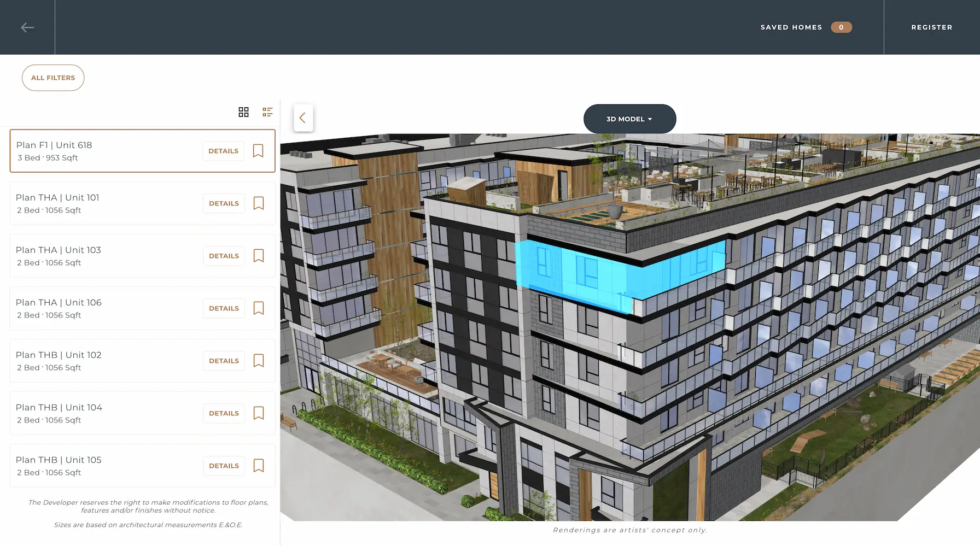Click bookmark icon for Plan THA Unit 103
980x546 pixels.
(258, 255)
